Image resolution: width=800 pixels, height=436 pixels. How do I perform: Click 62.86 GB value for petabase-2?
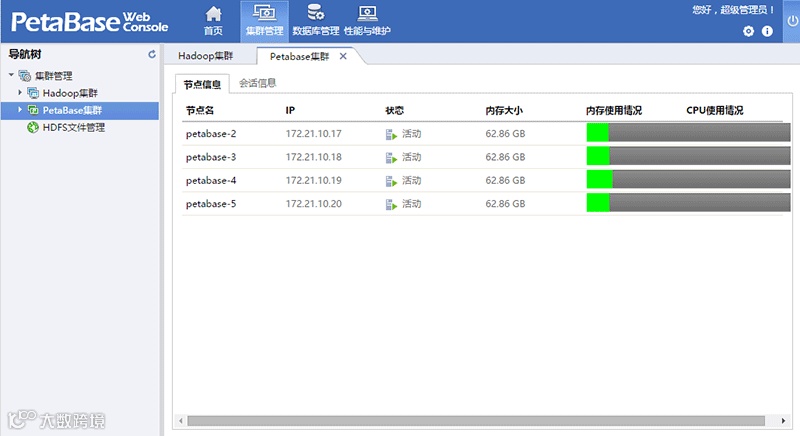[x=505, y=134]
